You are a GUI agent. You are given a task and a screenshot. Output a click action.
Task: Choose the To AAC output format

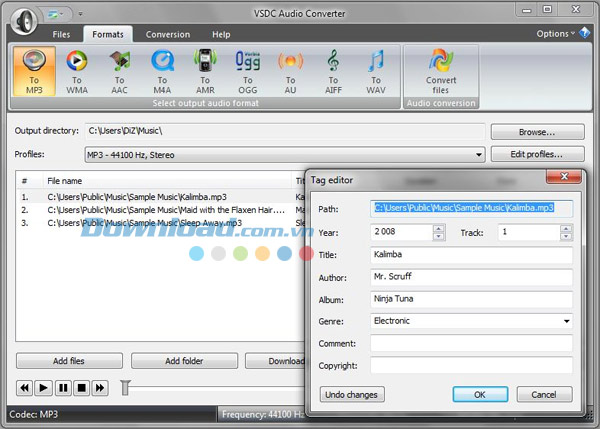click(x=119, y=71)
